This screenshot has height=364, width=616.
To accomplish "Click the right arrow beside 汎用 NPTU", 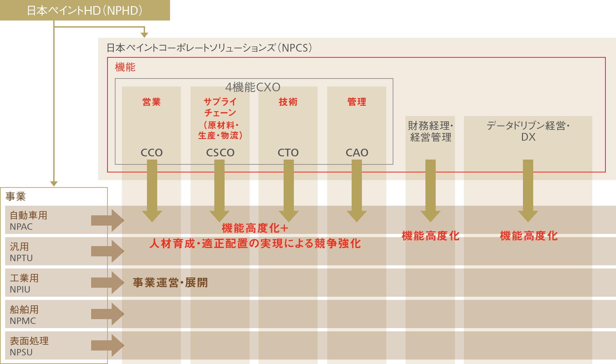I will tap(107, 252).
